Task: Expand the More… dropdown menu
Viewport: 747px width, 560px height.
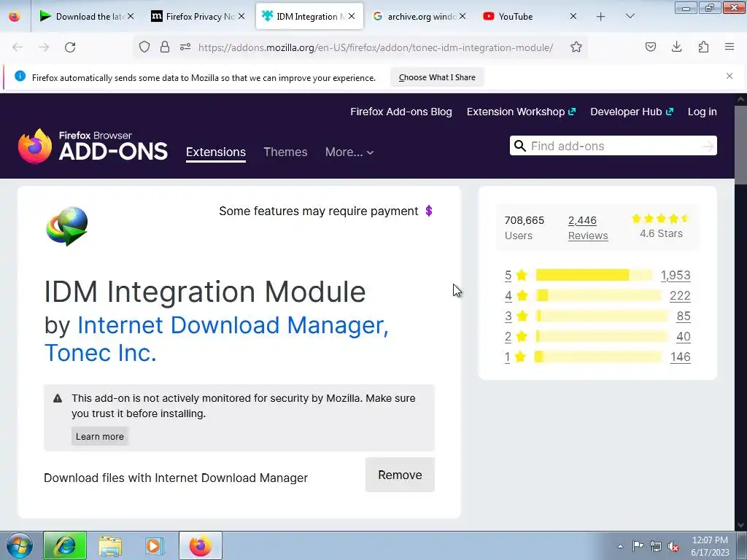Action: 349,152
